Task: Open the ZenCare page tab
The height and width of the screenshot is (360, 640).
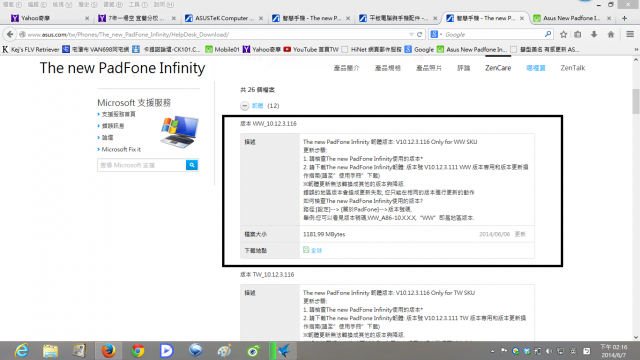Action: [x=498, y=68]
